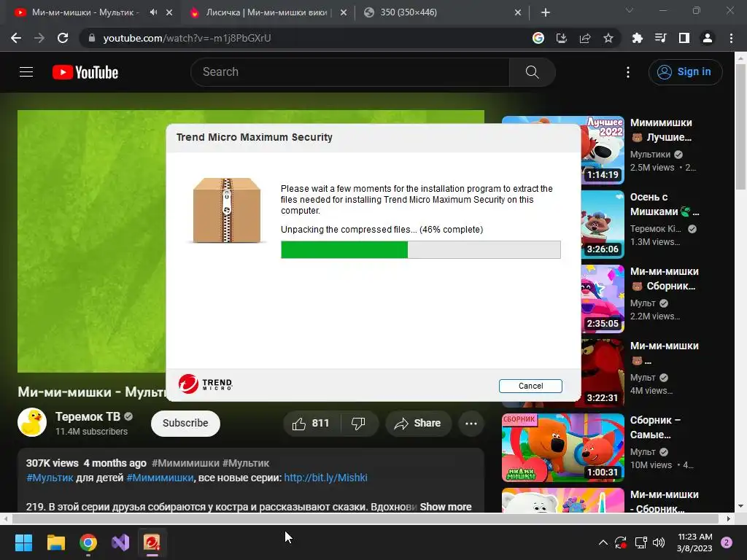
Task: Click the Sign in button
Action: click(x=685, y=72)
